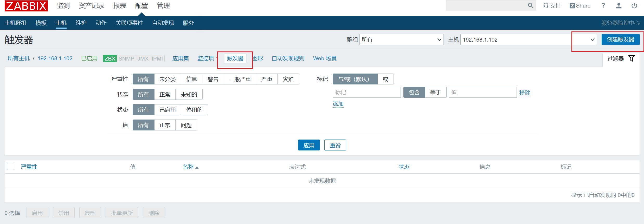Click the SNMP availability badge

point(126,58)
